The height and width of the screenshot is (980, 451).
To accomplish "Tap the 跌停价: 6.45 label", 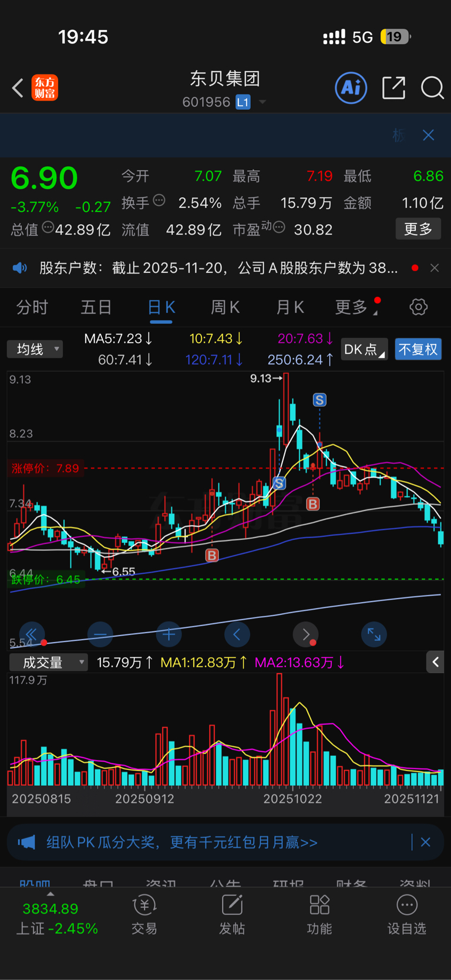I will click(x=45, y=580).
